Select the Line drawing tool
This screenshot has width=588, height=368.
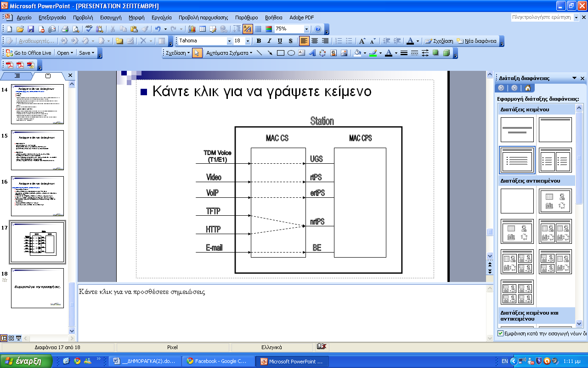pyautogui.click(x=260, y=53)
